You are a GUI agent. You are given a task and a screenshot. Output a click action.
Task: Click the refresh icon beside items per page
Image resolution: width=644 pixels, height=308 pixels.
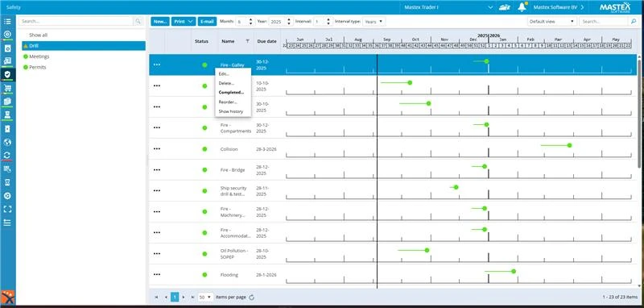(x=251, y=297)
